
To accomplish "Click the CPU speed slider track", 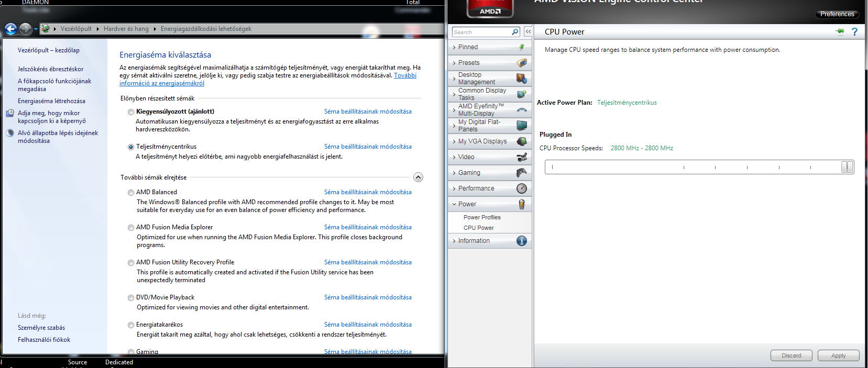I will coord(699,167).
